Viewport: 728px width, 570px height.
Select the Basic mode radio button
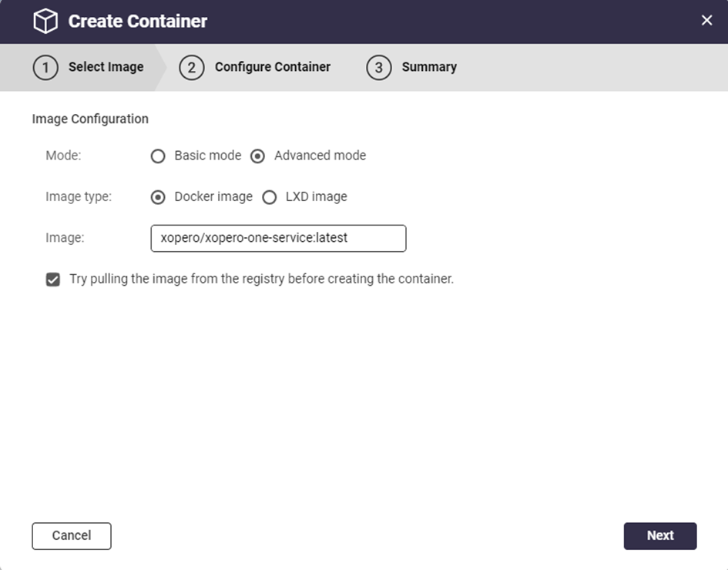coord(158,156)
